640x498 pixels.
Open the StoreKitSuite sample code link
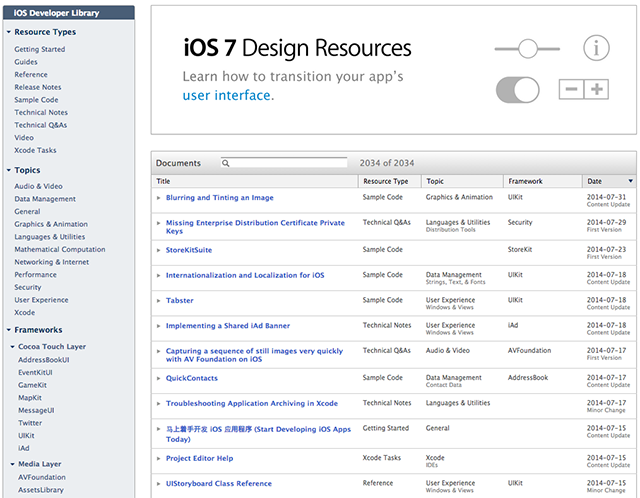189,250
